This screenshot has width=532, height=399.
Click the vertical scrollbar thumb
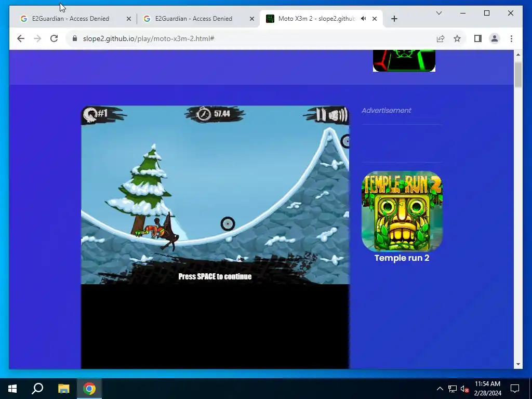[518, 75]
